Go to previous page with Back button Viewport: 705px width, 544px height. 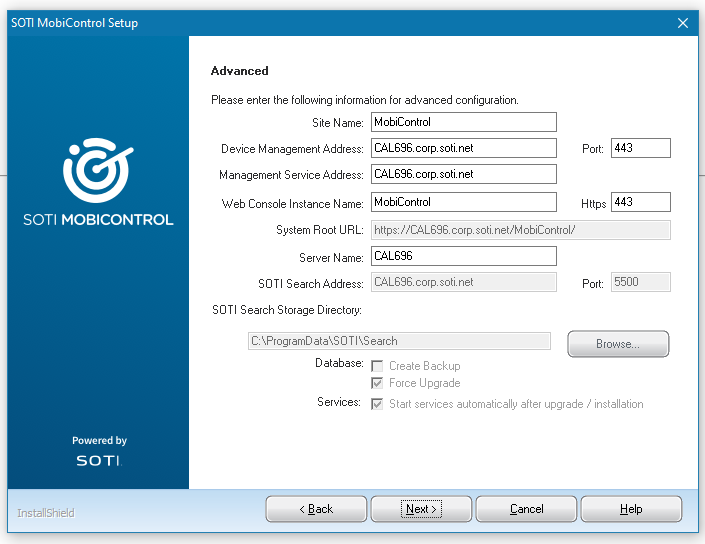(x=316, y=509)
